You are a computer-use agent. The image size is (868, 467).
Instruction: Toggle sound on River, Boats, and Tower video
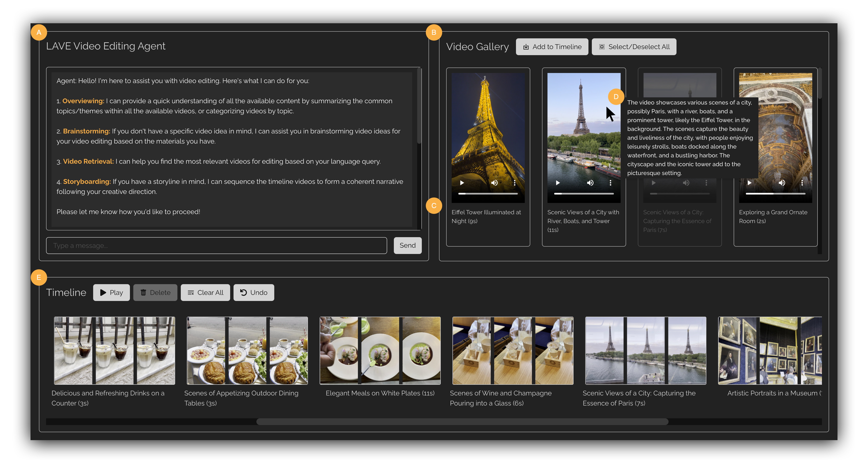point(590,183)
